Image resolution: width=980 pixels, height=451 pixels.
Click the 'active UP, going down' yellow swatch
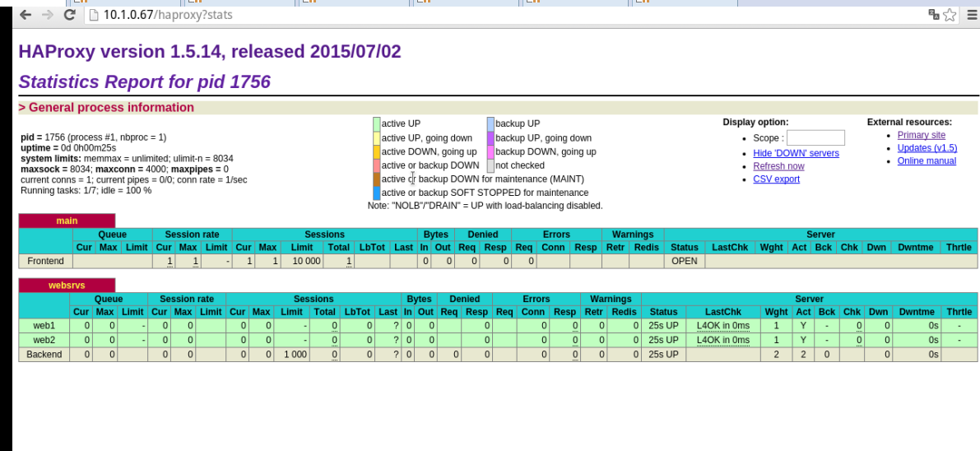(377, 137)
